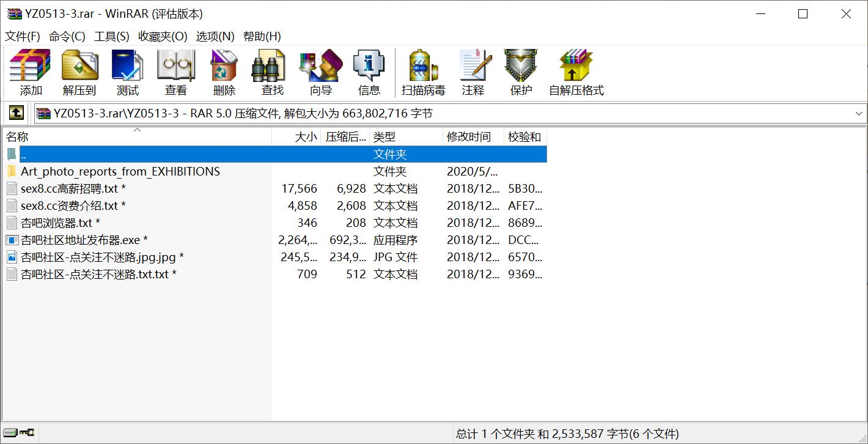The width and height of the screenshot is (868, 444).
Task: Open the 帮助(H) menu
Action: pos(262,36)
